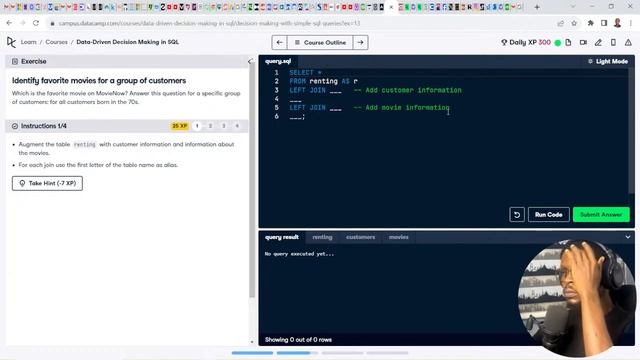
Task: Open the movies table tab
Action: point(399,237)
